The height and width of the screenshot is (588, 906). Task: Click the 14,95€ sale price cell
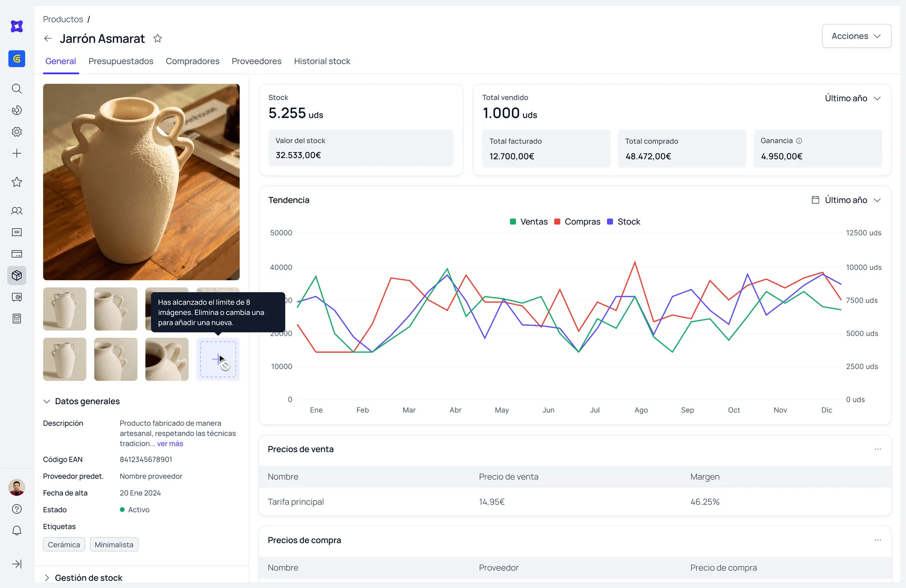(492, 502)
